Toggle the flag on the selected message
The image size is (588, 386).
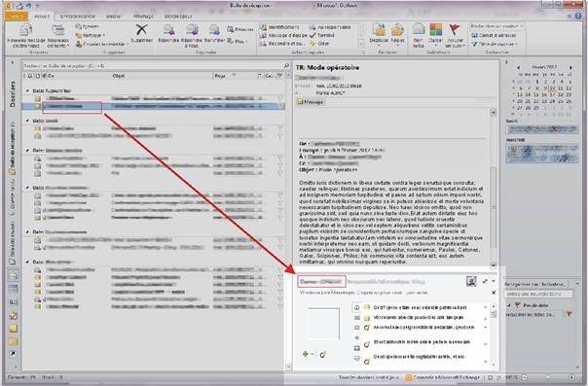280,106
